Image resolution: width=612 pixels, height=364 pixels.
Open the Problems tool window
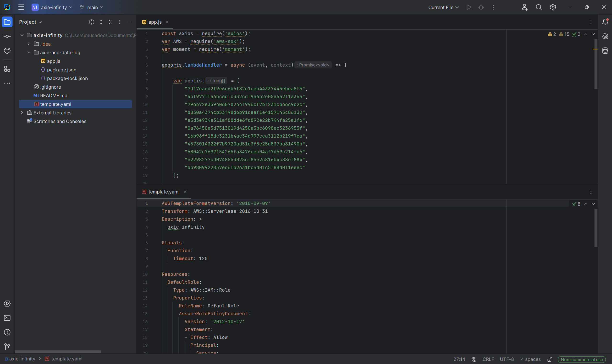[7, 332]
